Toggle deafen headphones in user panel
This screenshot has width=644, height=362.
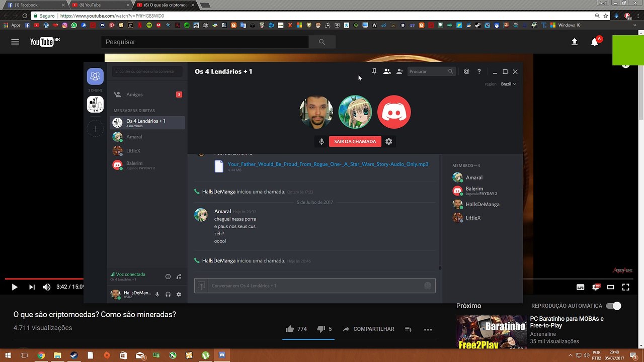(x=168, y=294)
